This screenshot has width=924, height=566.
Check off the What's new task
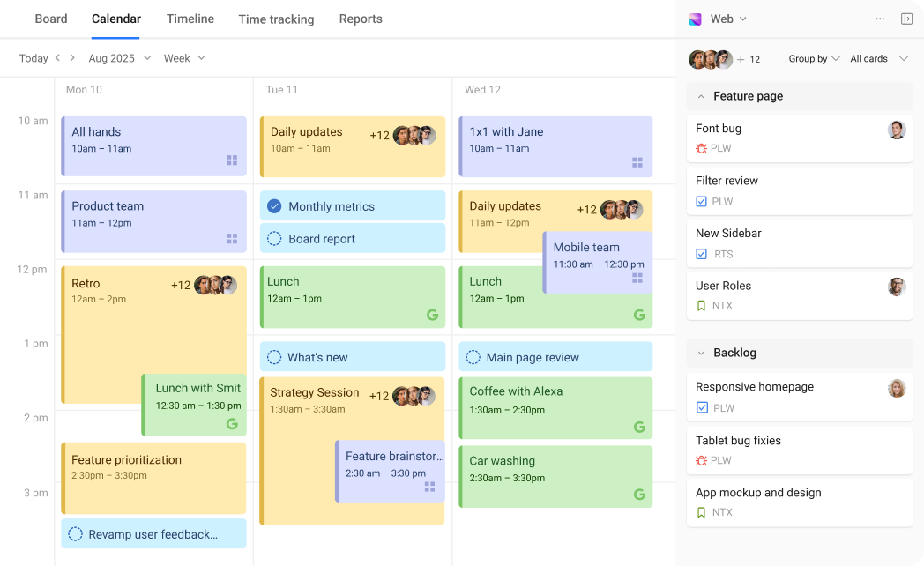274,356
